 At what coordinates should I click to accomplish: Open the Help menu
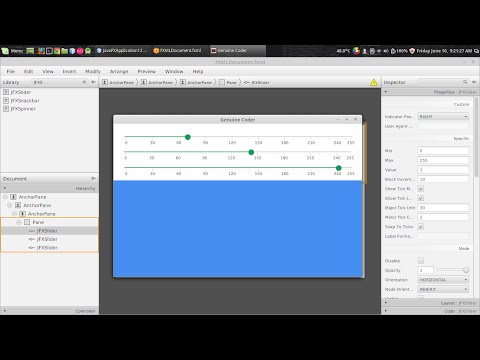coord(198,71)
